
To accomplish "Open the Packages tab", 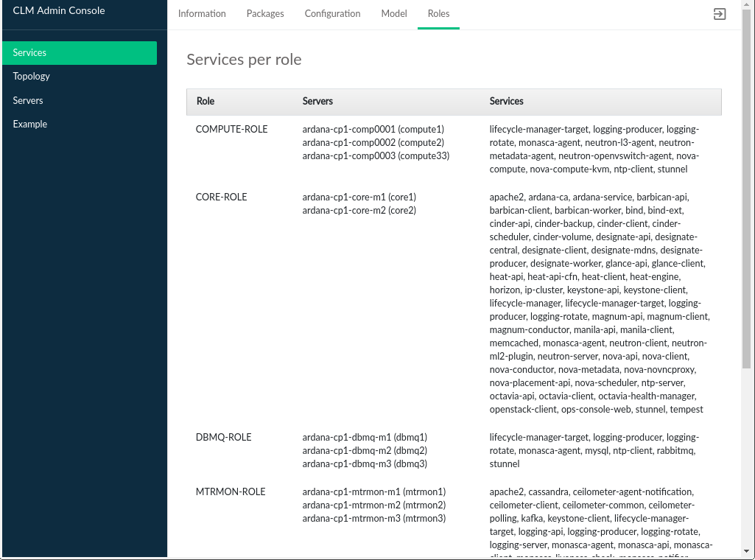I will (265, 14).
